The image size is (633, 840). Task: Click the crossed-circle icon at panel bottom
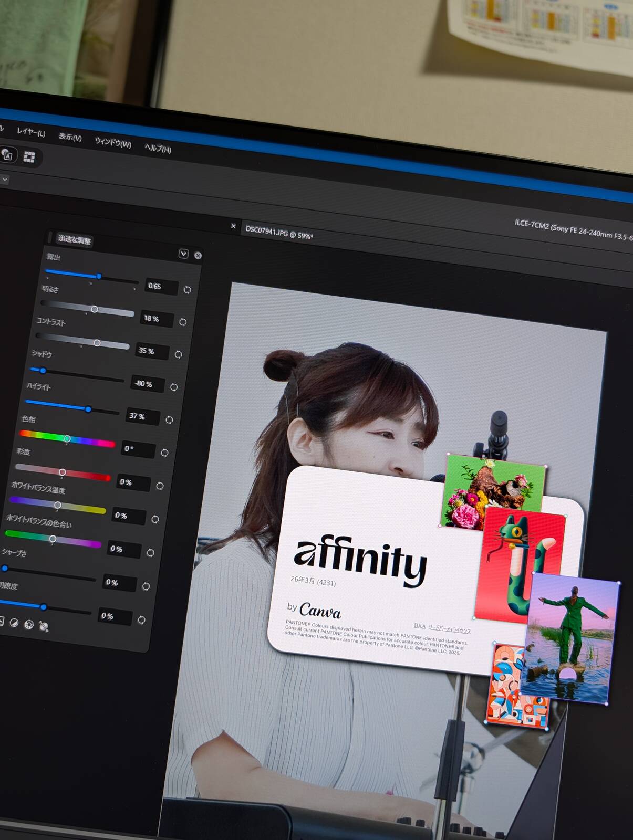tap(44, 626)
